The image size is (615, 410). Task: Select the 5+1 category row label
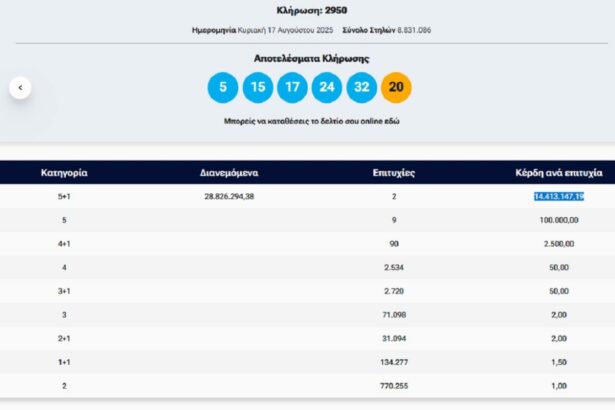click(64, 196)
